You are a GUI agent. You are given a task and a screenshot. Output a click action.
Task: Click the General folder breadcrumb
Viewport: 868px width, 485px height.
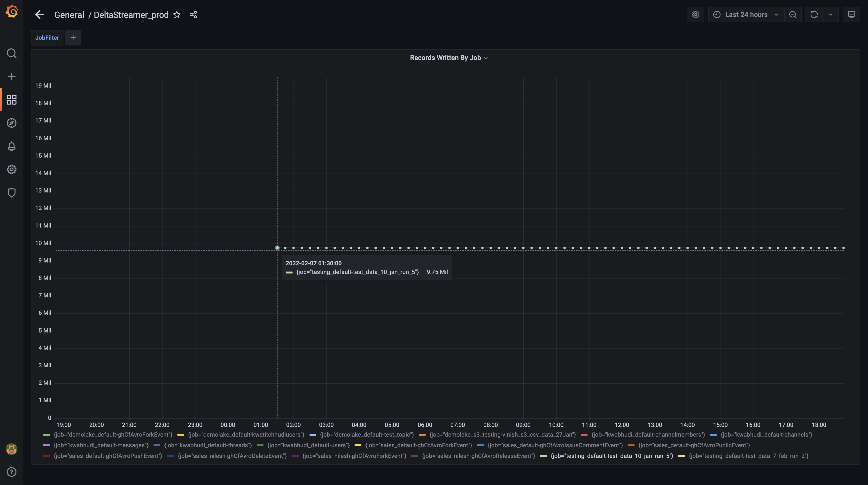69,15
